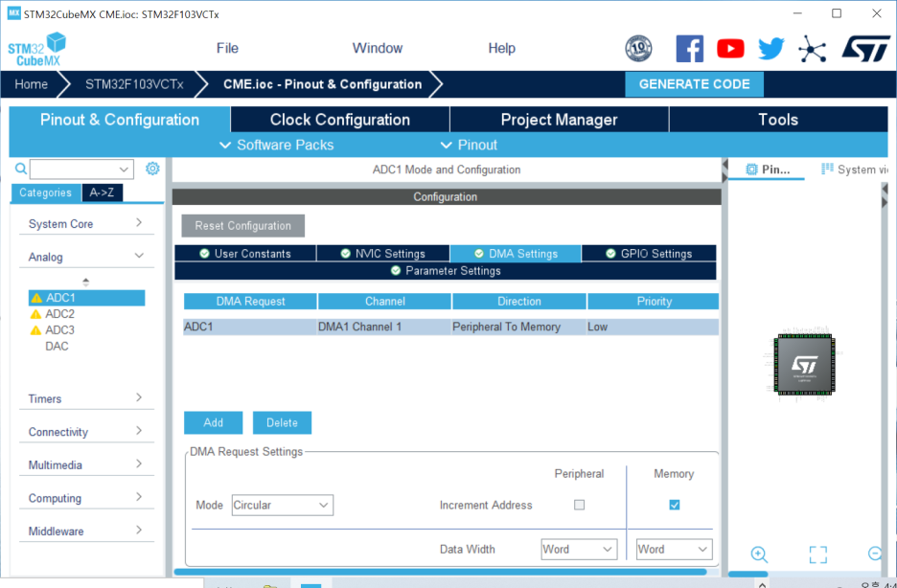897x588 pixels.
Task: Select DAC in Analog list
Action: coord(57,347)
